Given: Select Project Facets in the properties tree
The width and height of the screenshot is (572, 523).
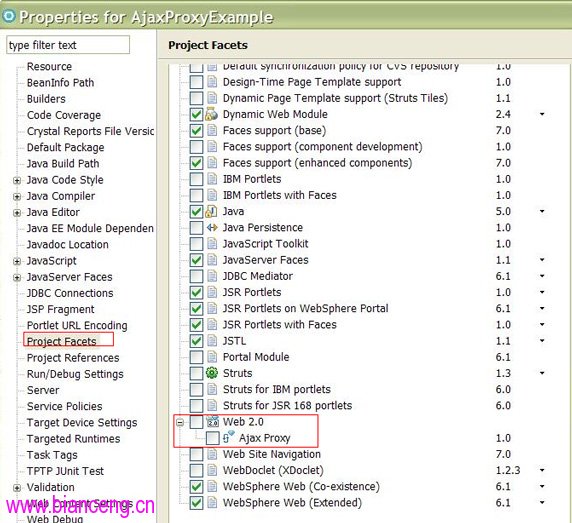Looking at the screenshot, I should [62, 341].
